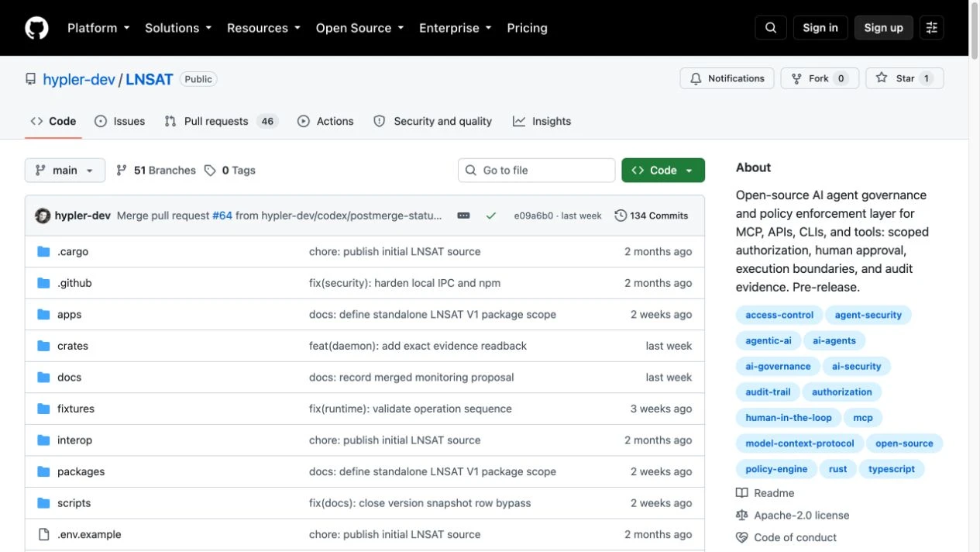
Task: Select the Code tab
Action: click(53, 121)
